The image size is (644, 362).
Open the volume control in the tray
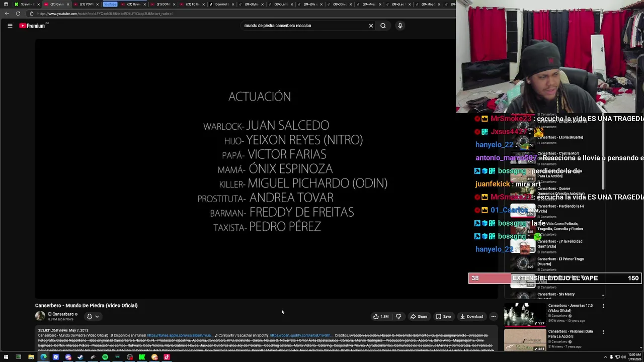pos(623,357)
